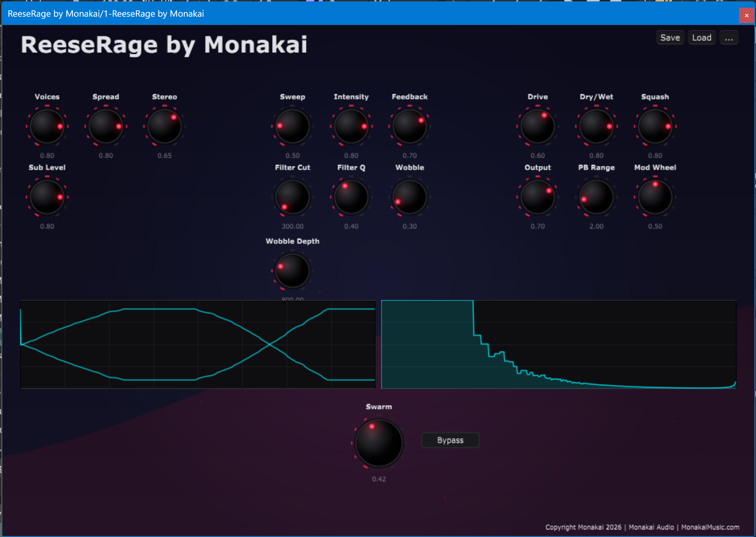The height and width of the screenshot is (537, 756).
Task: Click the copyright Monakai footer text
Action: click(x=642, y=527)
